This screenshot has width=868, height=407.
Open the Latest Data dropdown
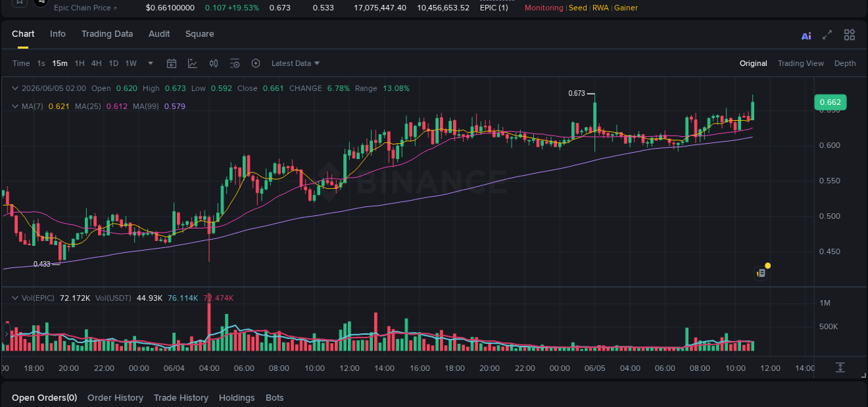pyautogui.click(x=295, y=63)
